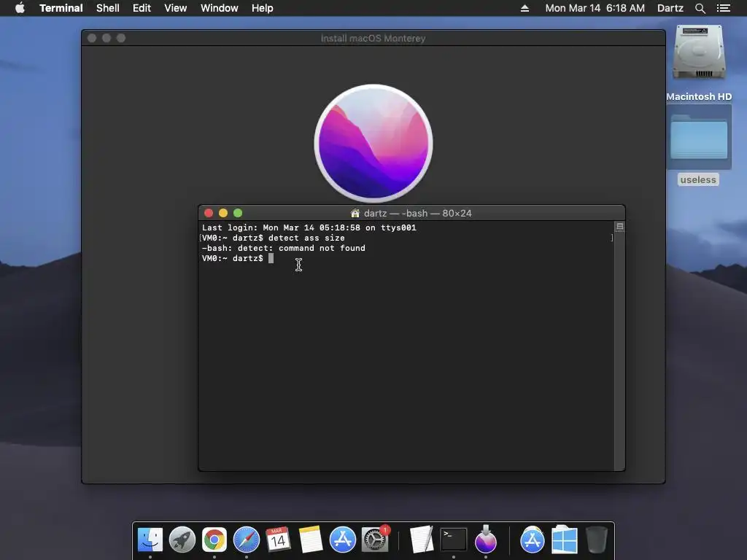The height and width of the screenshot is (560, 747).
Task: Click the eject icon in the menu bar
Action: 525,8
